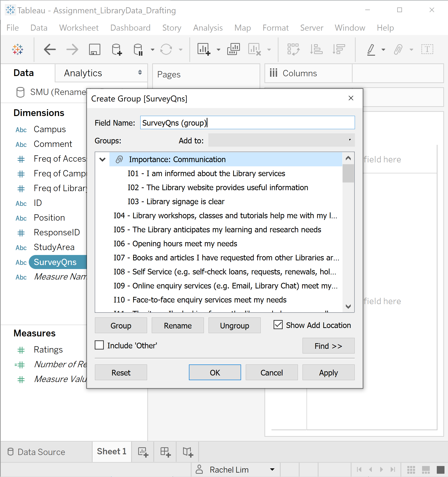This screenshot has width=448, height=477.
Task: Click the Pause Auto Updates icon
Action: 138,50
